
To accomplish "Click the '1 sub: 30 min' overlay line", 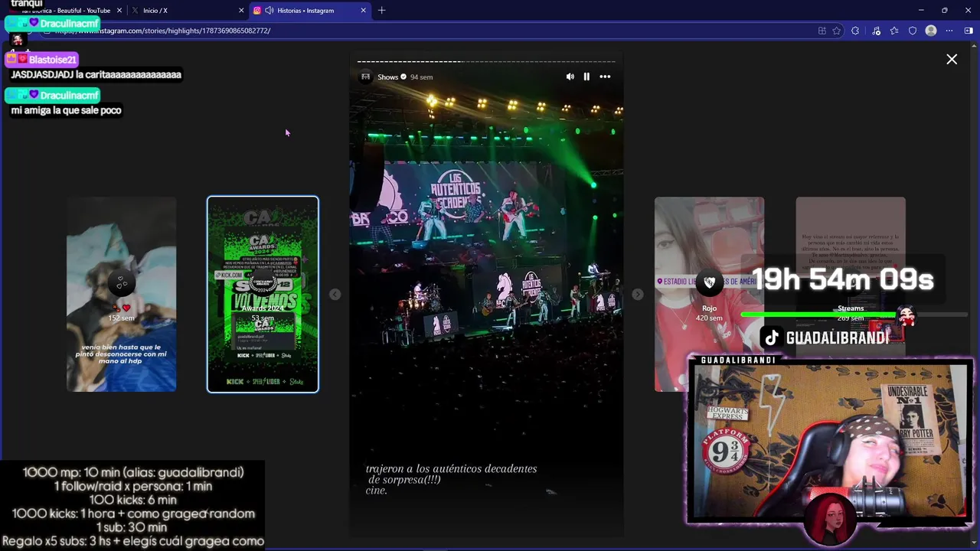I will point(132,527).
